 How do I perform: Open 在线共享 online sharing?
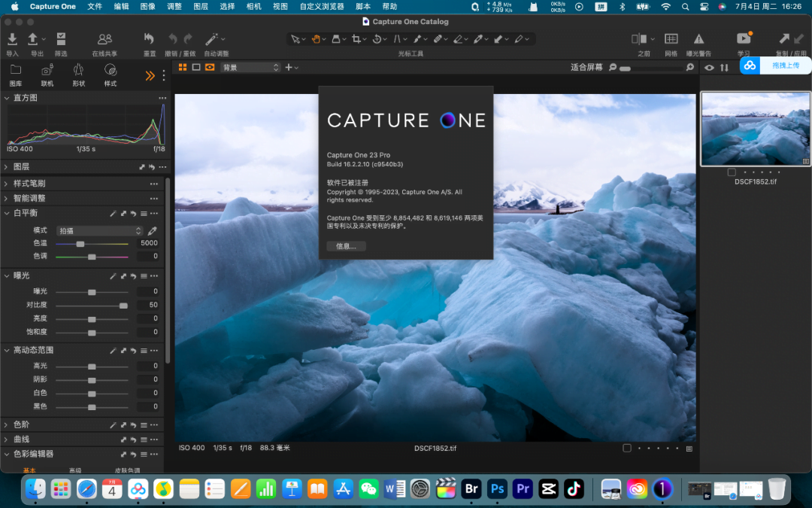pyautogui.click(x=105, y=39)
